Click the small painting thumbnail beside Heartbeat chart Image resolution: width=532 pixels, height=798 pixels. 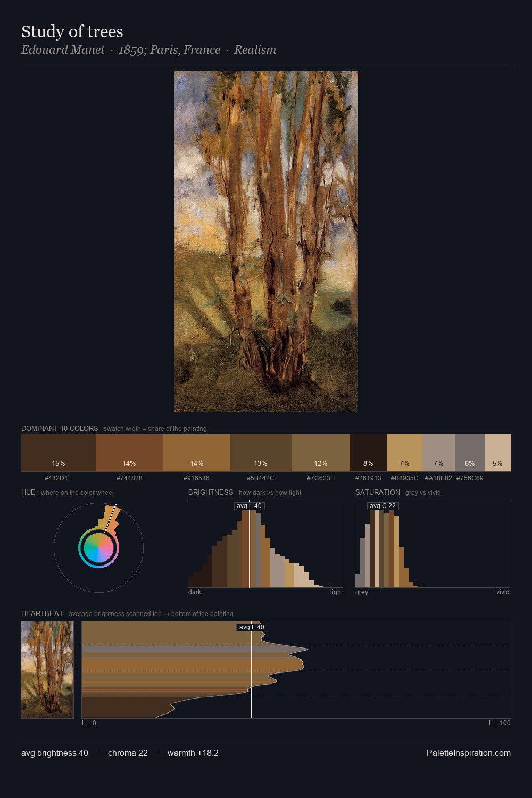[47, 670]
